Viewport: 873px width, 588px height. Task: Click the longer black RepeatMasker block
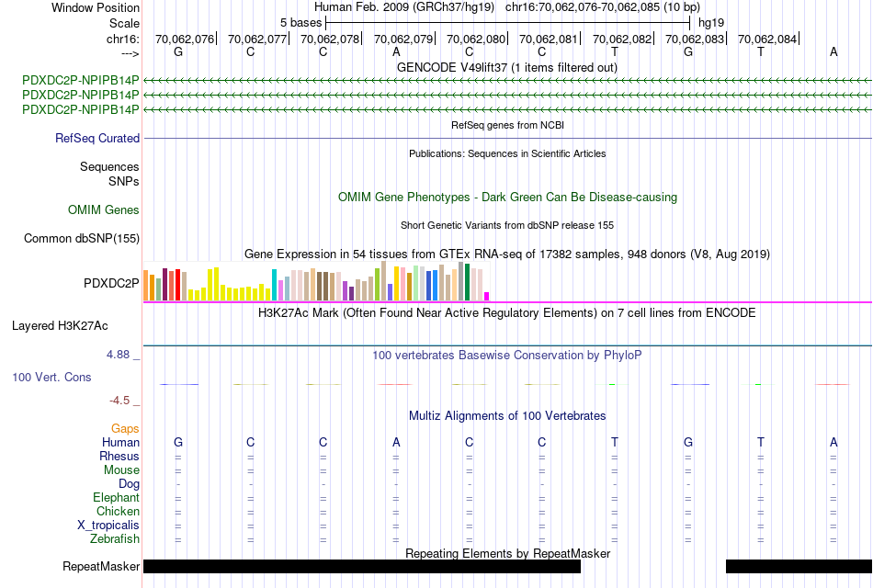(362, 566)
